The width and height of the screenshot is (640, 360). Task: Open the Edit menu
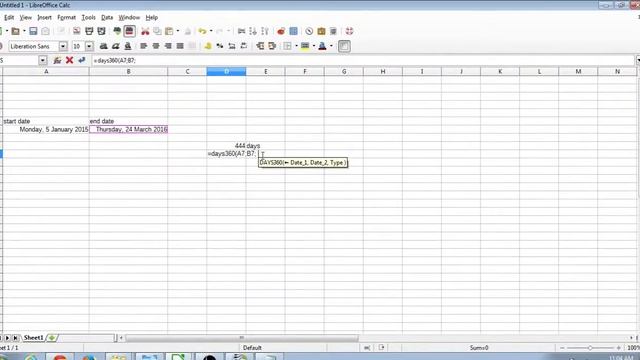pyautogui.click(x=9, y=18)
